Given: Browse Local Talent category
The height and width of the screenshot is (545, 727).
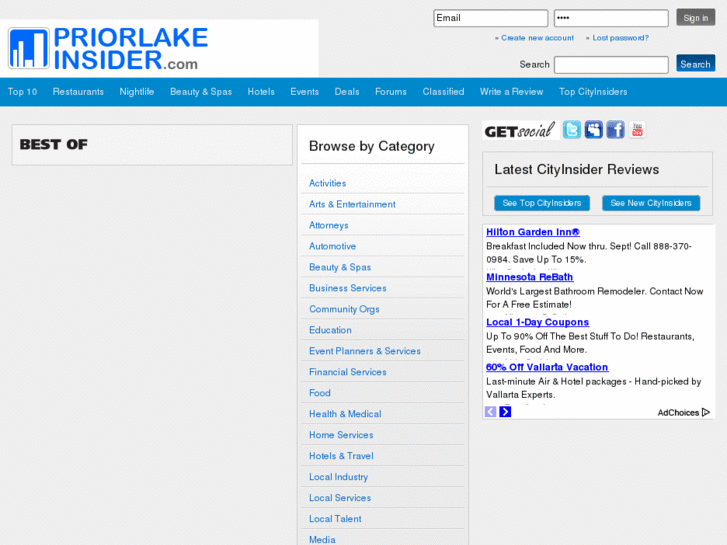Looking at the screenshot, I should point(335,519).
